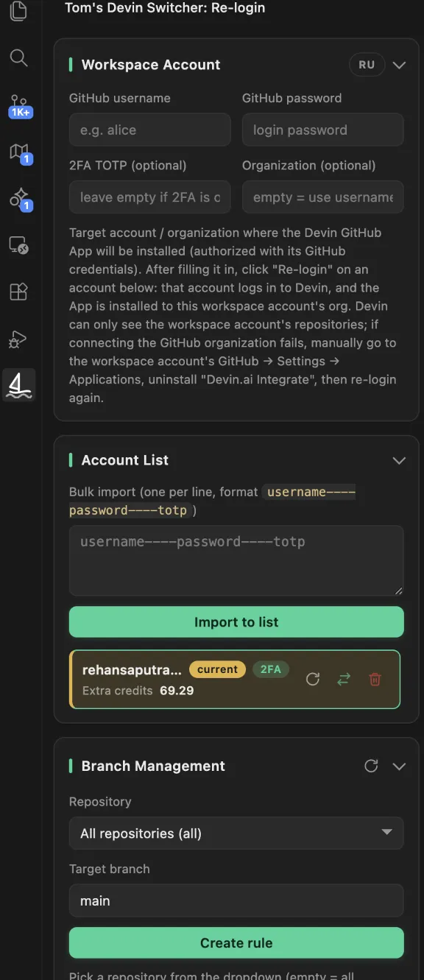Collapse the Branch Management section chevron
The height and width of the screenshot is (980, 424).
[x=399, y=766]
